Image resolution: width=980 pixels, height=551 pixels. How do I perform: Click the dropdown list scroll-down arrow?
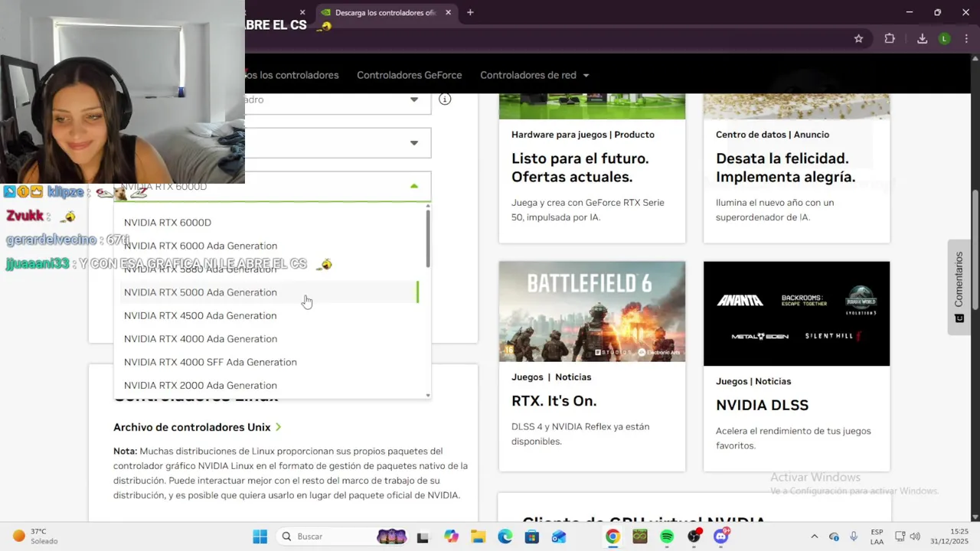427,396
